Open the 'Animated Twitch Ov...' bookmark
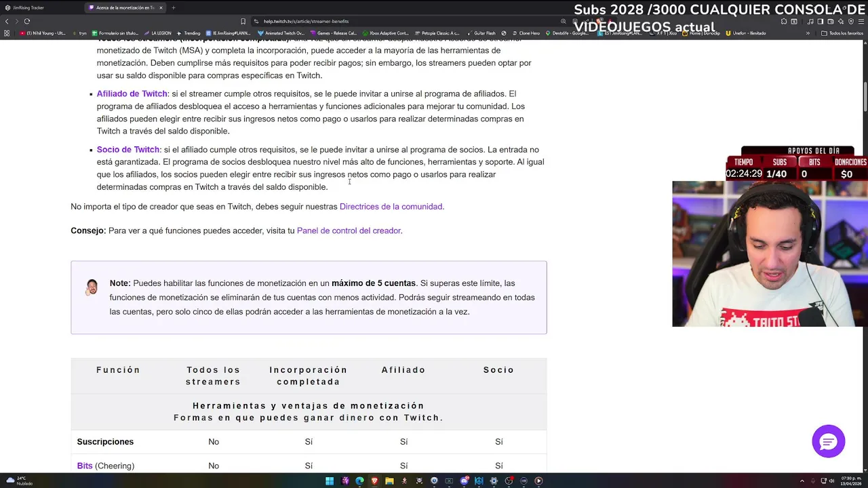 [281, 33]
